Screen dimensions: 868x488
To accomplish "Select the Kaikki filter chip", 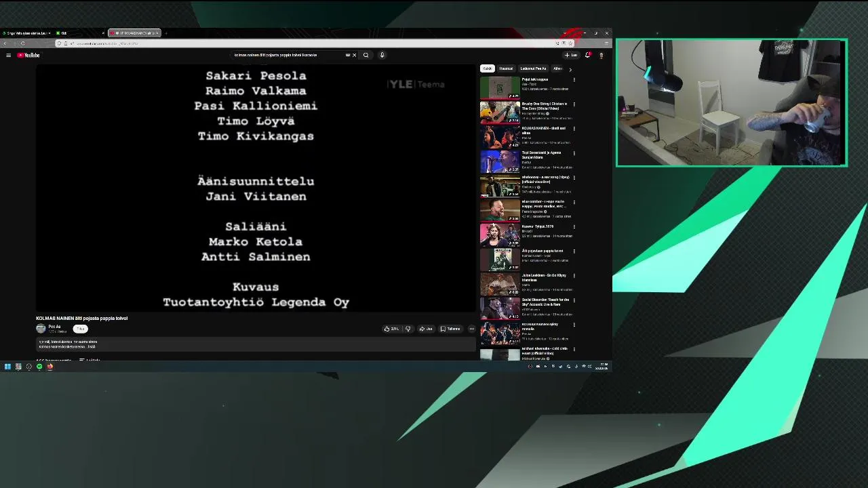I will point(488,68).
